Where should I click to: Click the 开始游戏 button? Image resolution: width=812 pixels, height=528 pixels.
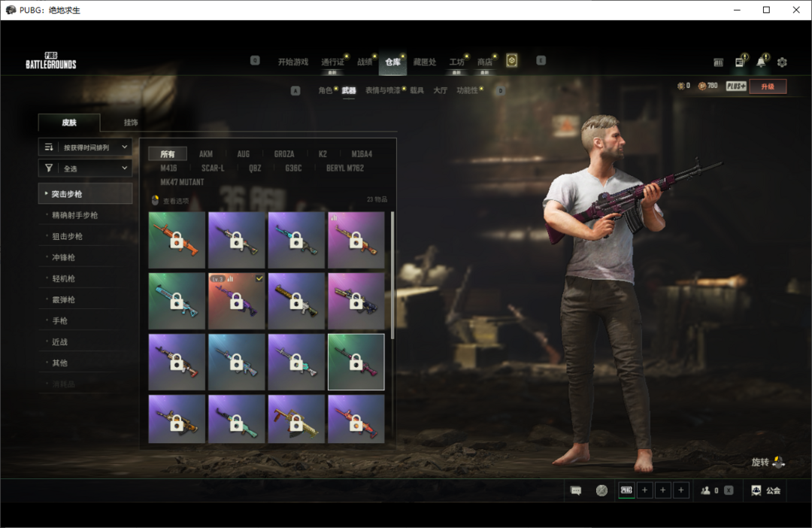point(292,62)
